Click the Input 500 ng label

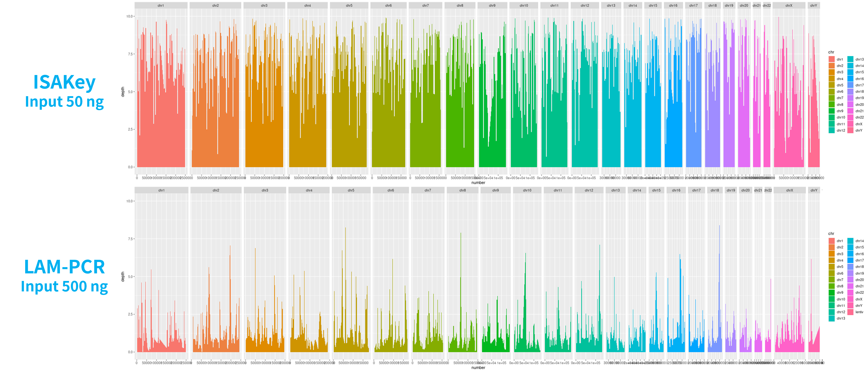coord(64,286)
